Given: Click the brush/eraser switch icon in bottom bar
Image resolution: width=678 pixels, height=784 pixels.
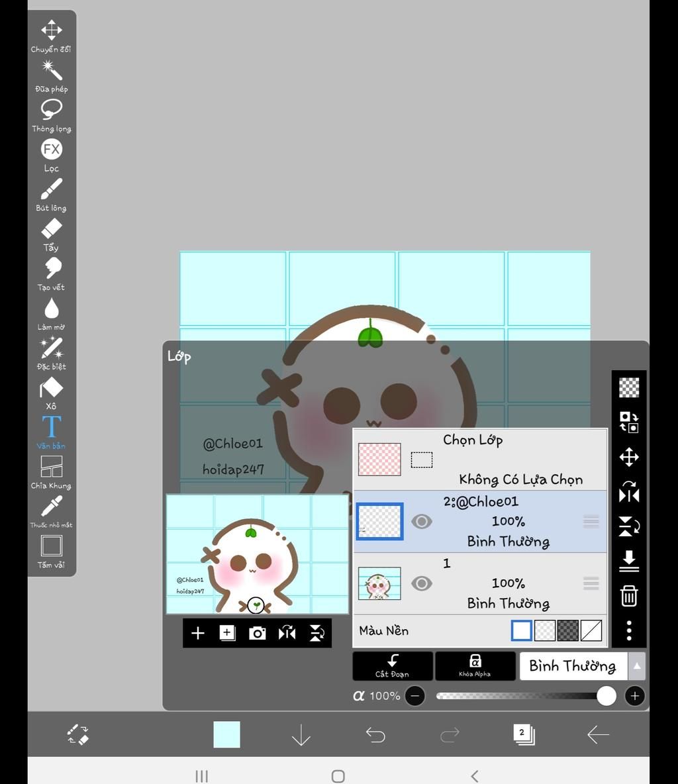Looking at the screenshot, I should (77, 734).
